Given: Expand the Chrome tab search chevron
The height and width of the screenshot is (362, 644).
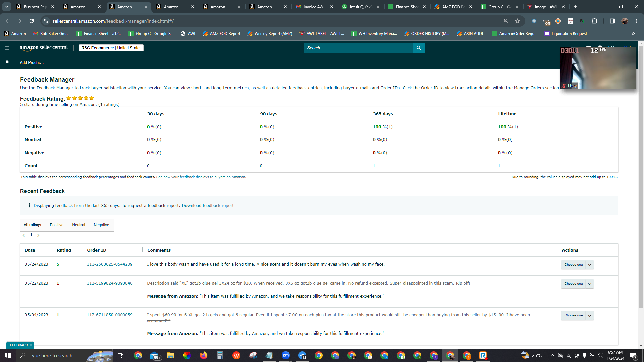Looking at the screenshot, I should tap(7, 7).
